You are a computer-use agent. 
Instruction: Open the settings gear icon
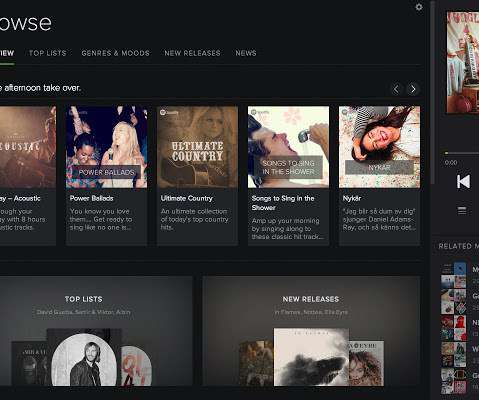pyautogui.click(x=419, y=7)
